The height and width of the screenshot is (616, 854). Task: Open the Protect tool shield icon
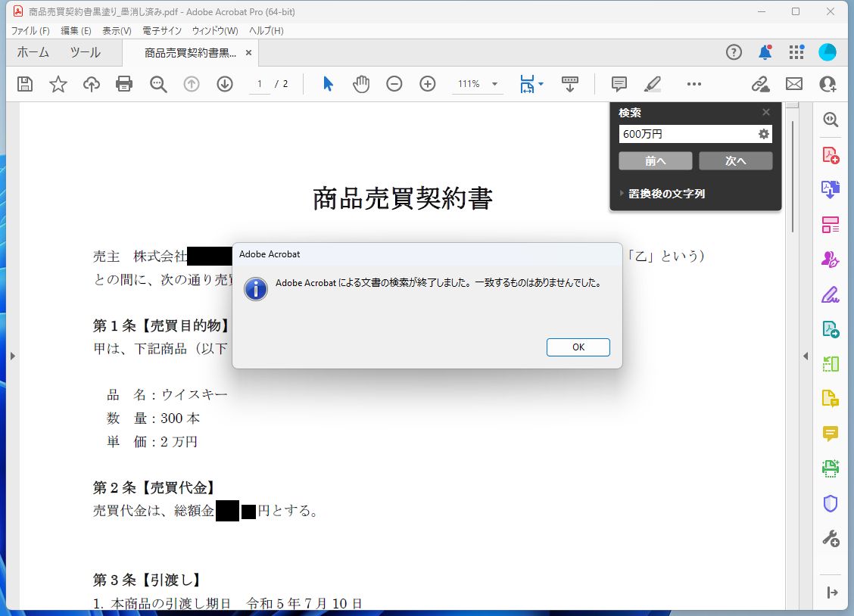[831, 503]
